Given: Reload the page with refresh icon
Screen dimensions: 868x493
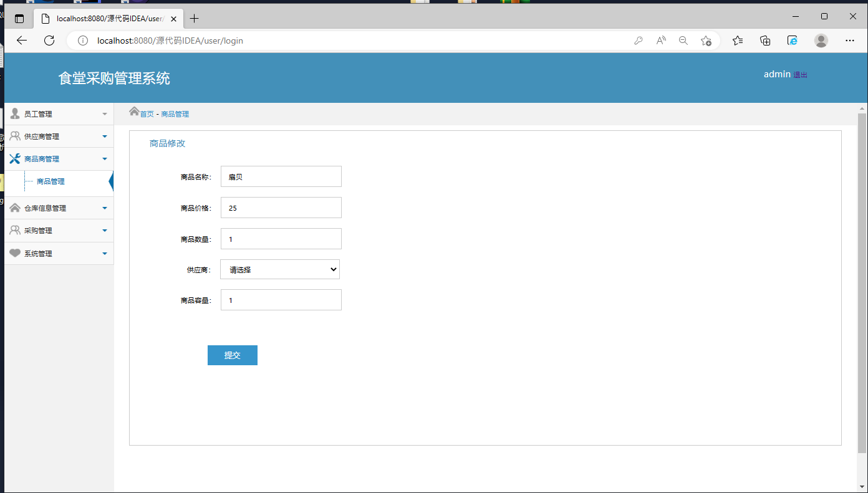Looking at the screenshot, I should coord(49,41).
